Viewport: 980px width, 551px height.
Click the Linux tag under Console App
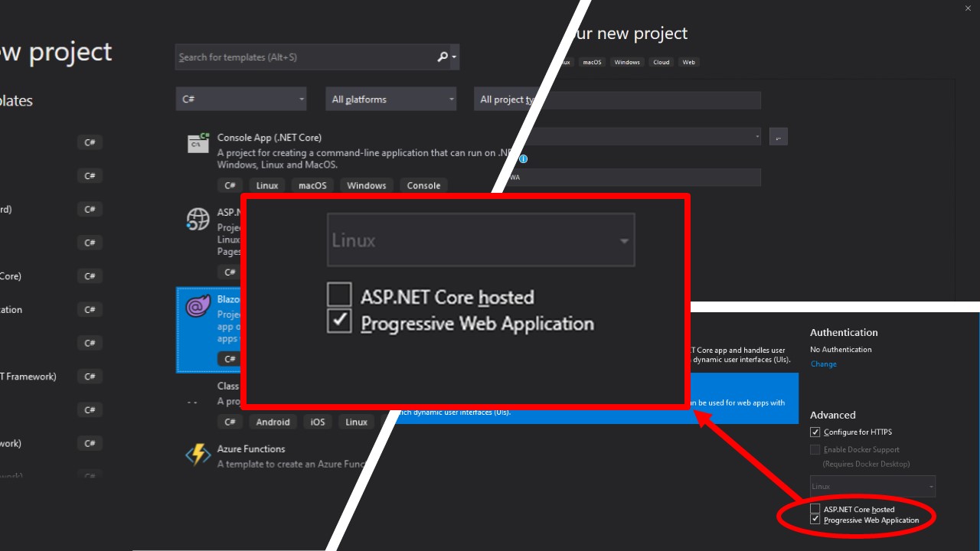coord(267,185)
